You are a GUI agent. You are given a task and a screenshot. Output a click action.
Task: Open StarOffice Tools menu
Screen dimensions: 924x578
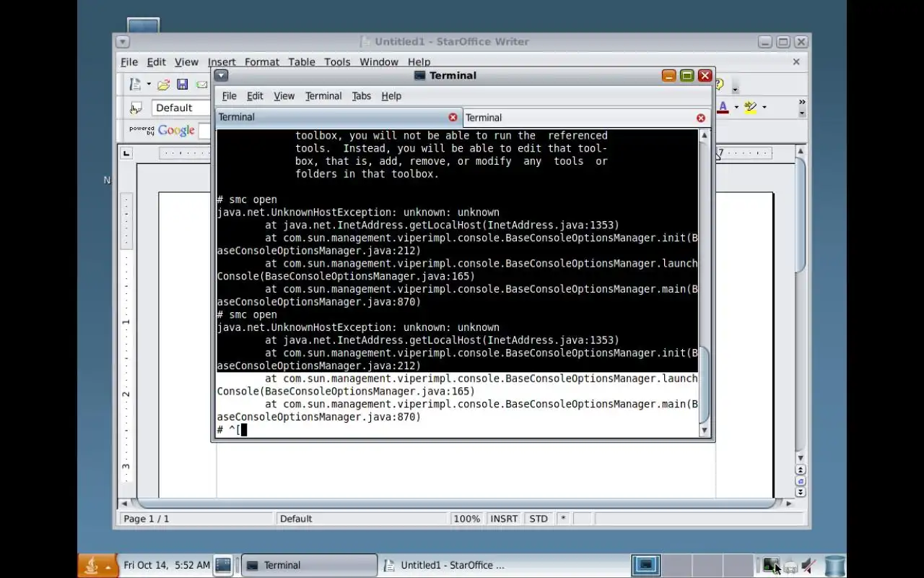click(337, 62)
